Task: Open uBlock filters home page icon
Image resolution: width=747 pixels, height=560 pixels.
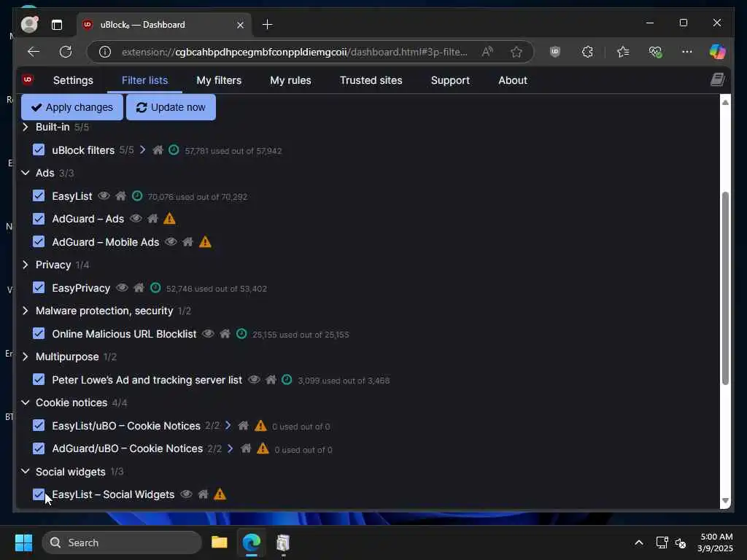Action: click(x=158, y=150)
